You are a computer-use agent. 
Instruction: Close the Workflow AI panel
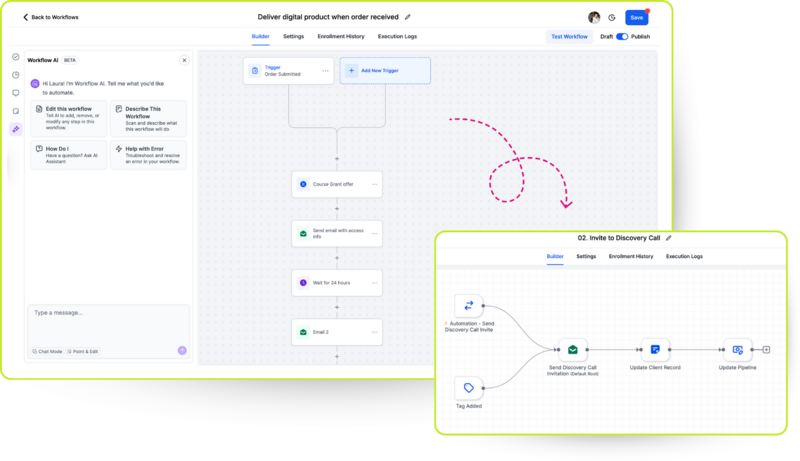click(x=184, y=60)
